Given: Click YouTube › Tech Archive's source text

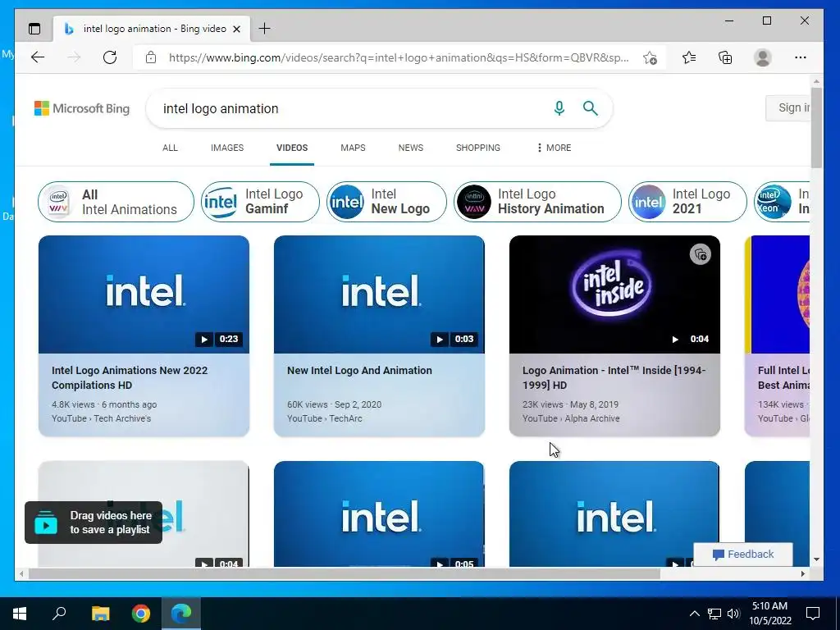Looking at the screenshot, I should pyautogui.click(x=101, y=418).
